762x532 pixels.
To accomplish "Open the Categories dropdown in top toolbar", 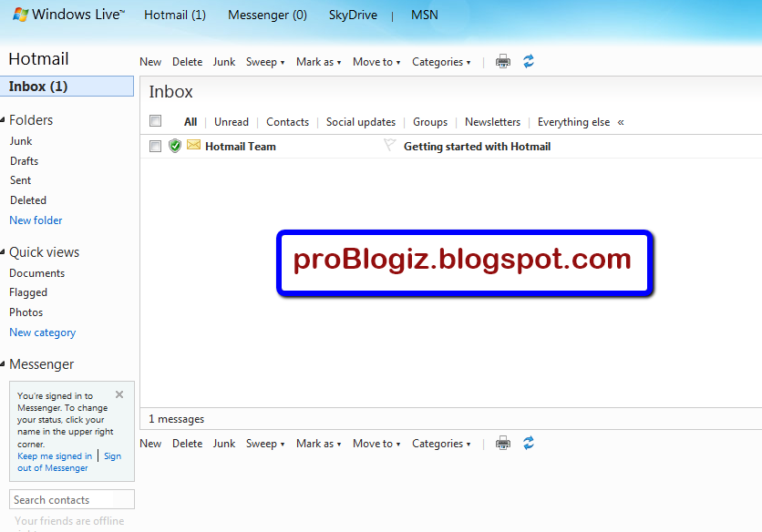I will tap(441, 62).
